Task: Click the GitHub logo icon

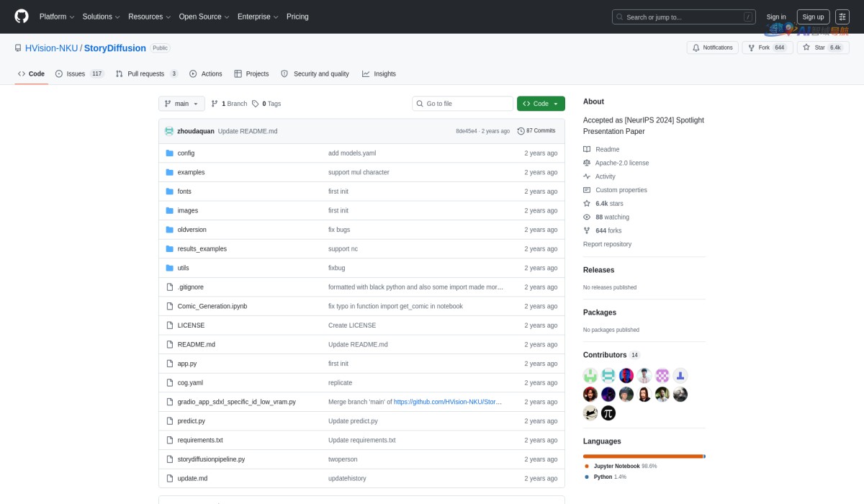Action: point(22,17)
